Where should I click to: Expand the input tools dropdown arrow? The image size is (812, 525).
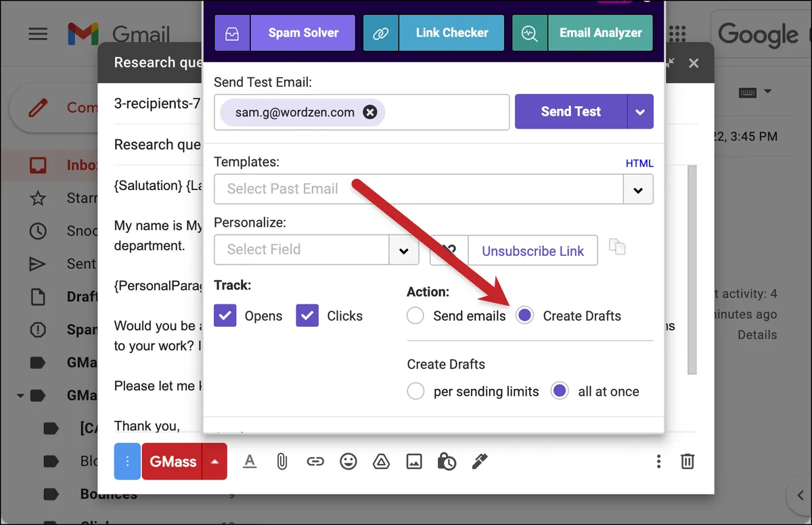point(767,91)
